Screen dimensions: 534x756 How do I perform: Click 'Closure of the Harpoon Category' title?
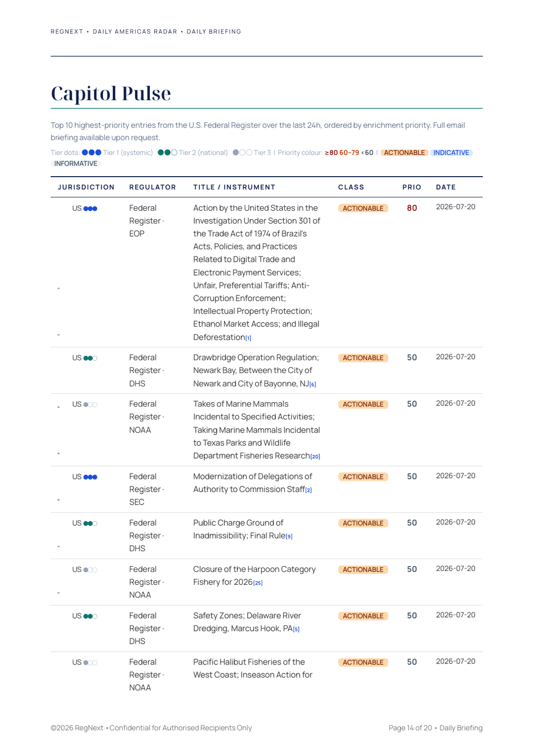click(254, 569)
